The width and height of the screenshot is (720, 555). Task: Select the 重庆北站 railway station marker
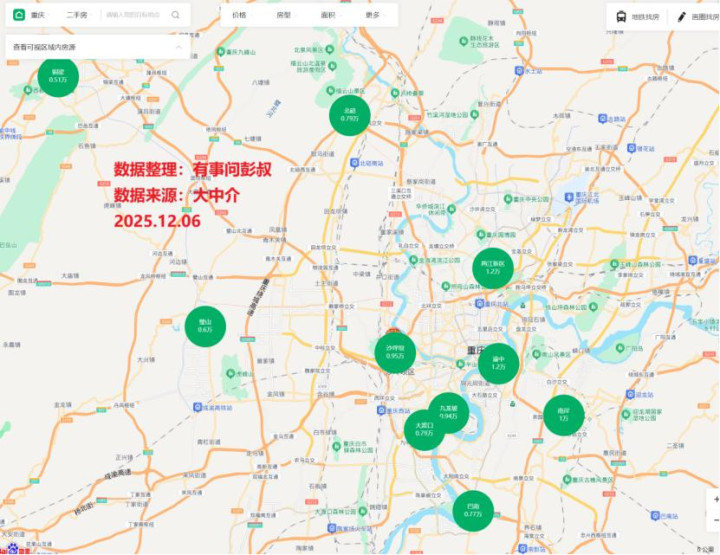[480, 303]
